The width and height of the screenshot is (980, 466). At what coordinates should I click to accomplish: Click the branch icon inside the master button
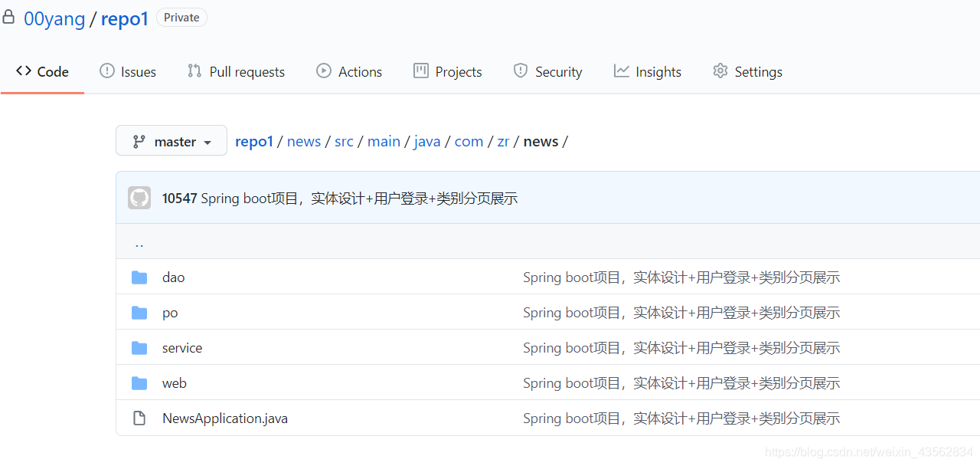(x=139, y=141)
